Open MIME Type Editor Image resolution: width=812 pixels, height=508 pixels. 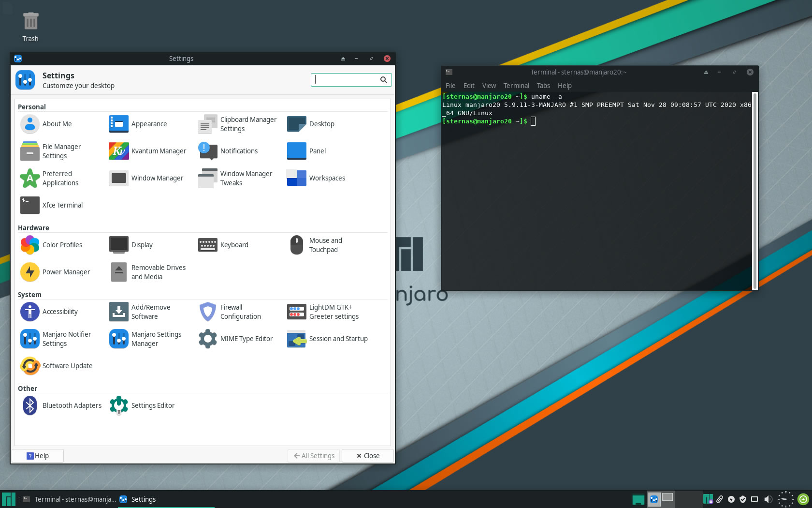(x=235, y=339)
